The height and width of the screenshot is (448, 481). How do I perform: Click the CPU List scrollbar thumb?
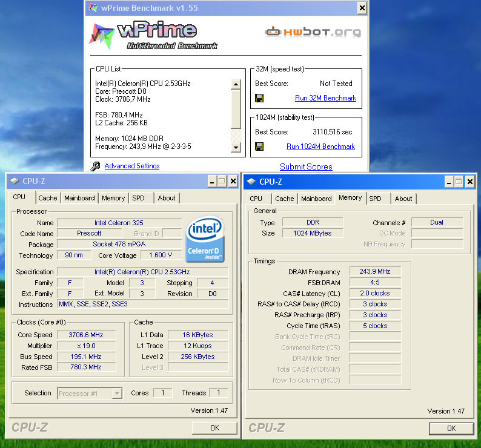(x=236, y=109)
